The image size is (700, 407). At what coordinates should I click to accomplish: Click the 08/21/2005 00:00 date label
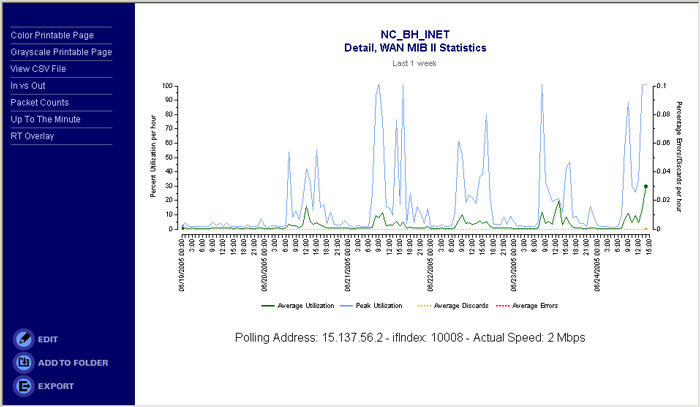pos(347,265)
